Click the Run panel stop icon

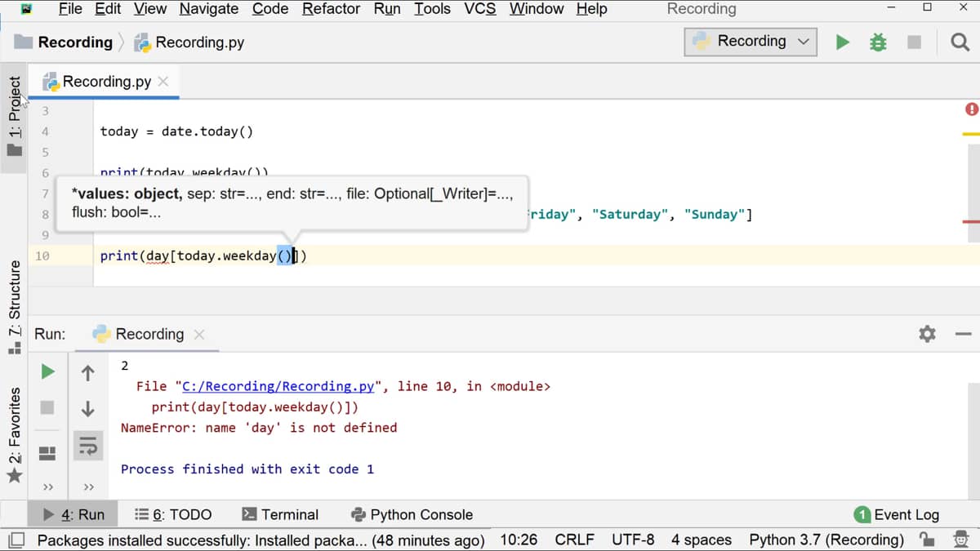(x=47, y=407)
